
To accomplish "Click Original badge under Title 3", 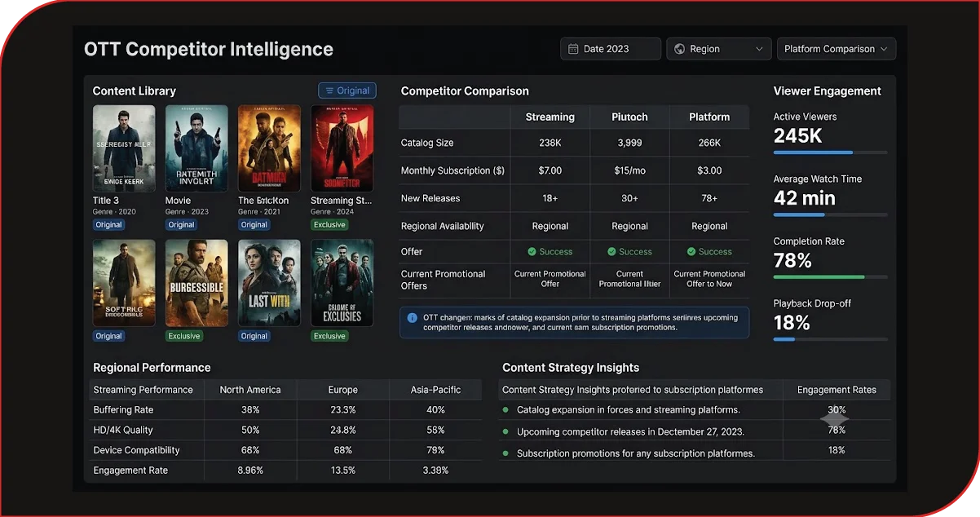I will [x=108, y=224].
